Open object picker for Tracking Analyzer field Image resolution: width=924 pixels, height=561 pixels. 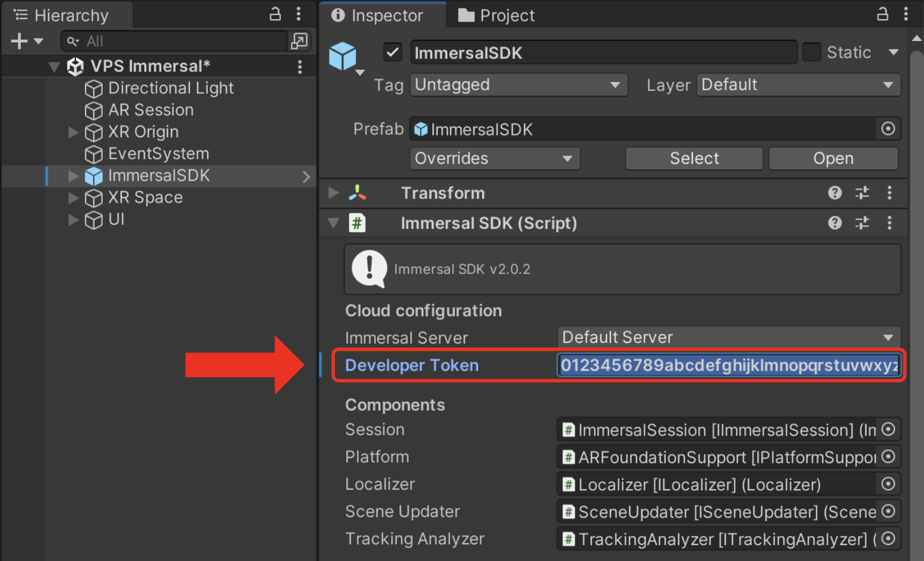(x=888, y=539)
